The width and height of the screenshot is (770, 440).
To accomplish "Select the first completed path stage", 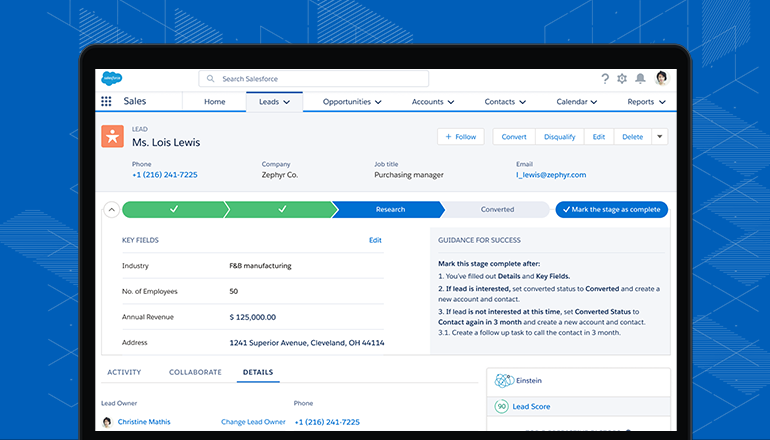I will 174,210.
